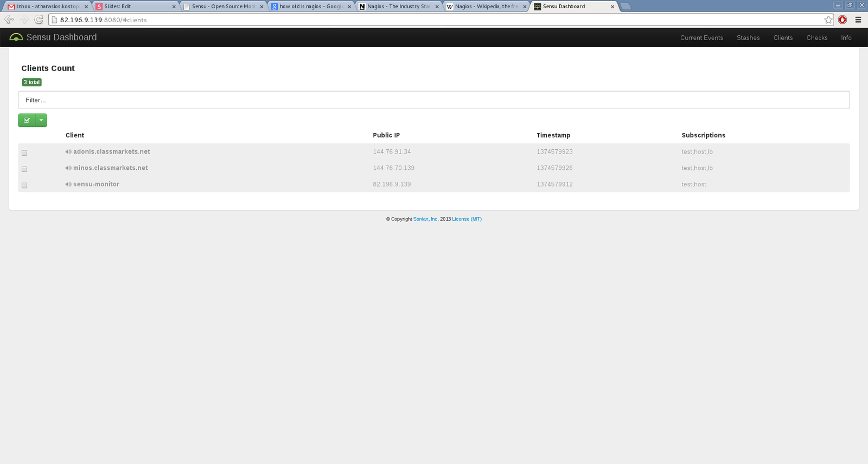868x464 pixels.
Task: Open the Sonian, Inc. link
Action: pos(426,219)
